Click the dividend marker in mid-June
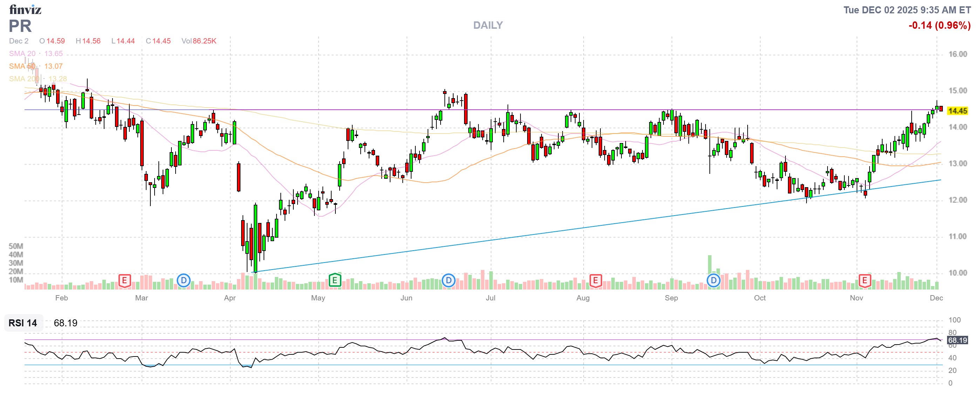Image resolution: width=980 pixels, height=394 pixels. [449, 281]
